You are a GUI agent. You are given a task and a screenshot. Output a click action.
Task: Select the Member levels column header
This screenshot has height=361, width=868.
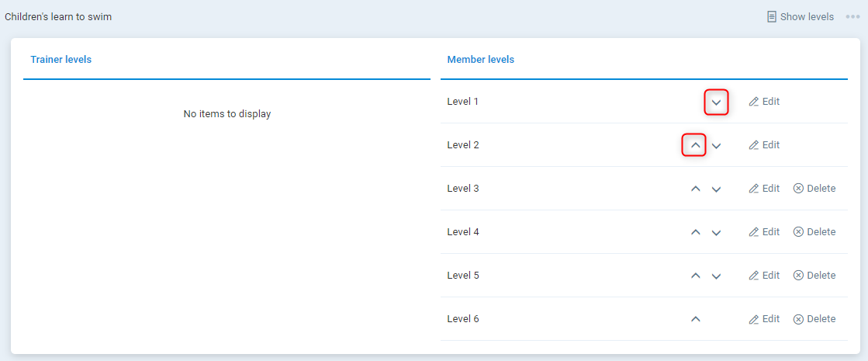click(x=481, y=60)
